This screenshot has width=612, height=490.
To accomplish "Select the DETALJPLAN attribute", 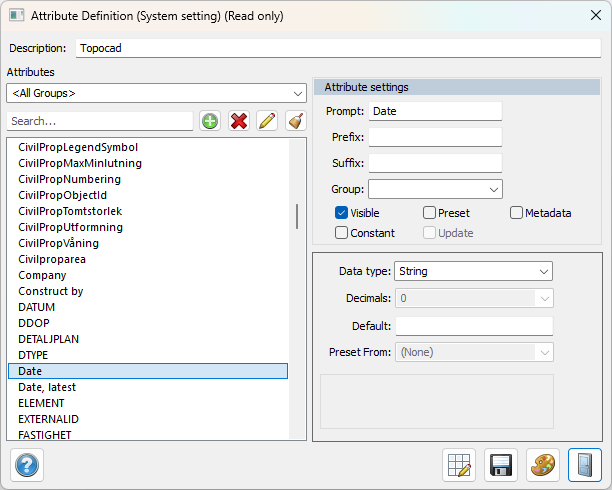I will pos(48,339).
